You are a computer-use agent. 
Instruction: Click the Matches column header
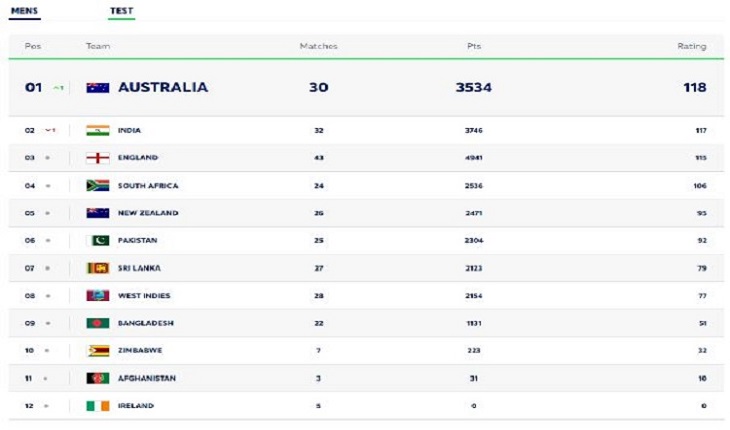tap(318, 46)
